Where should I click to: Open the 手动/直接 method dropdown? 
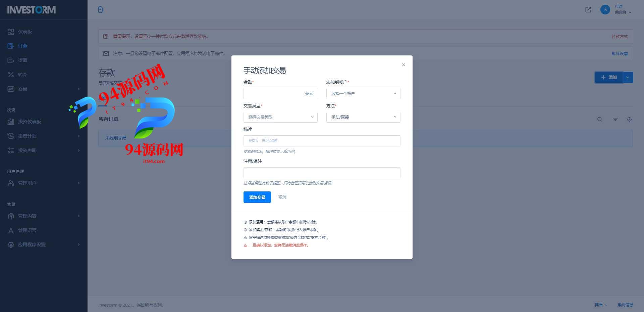pos(363,117)
